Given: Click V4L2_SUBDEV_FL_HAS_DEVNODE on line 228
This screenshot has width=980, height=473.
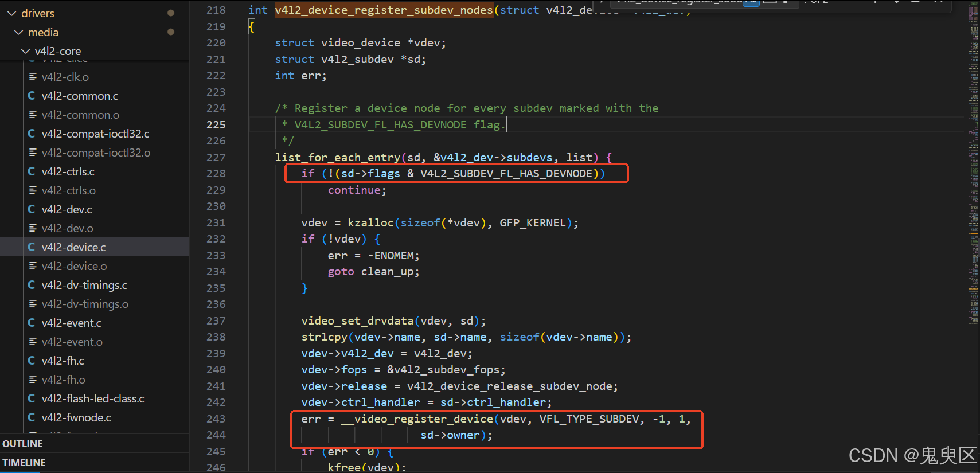Looking at the screenshot, I should [506, 173].
